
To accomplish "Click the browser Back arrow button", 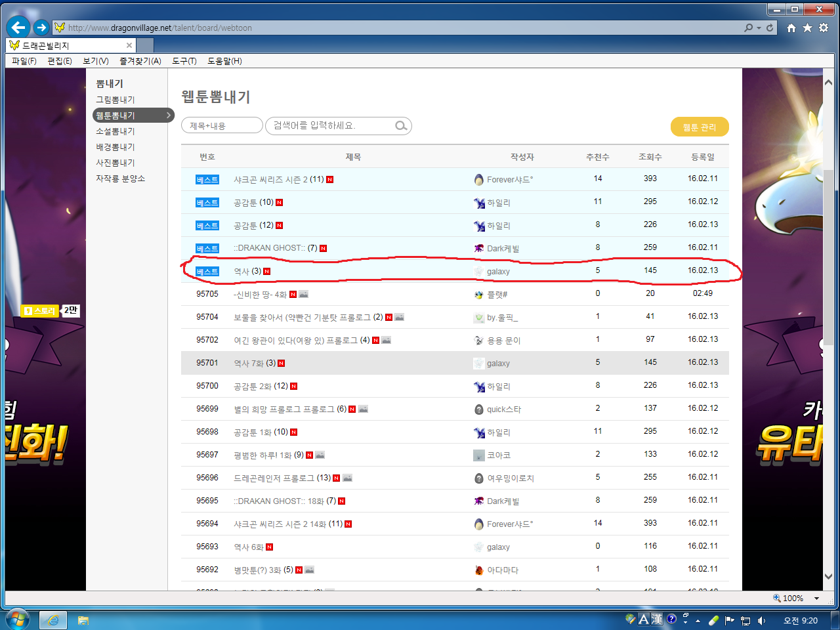I will [x=18, y=27].
